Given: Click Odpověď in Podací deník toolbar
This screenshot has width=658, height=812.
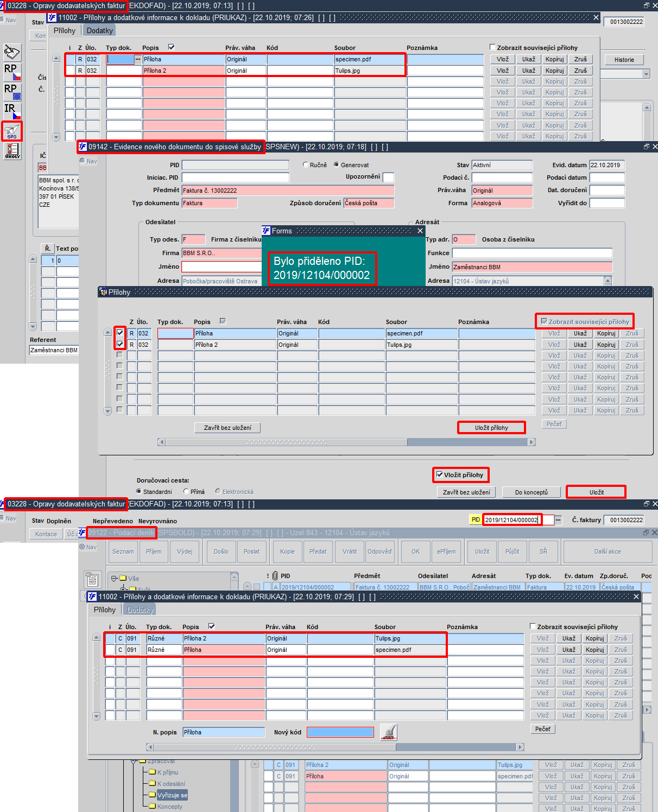Looking at the screenshot, I should tap(379, 551).
